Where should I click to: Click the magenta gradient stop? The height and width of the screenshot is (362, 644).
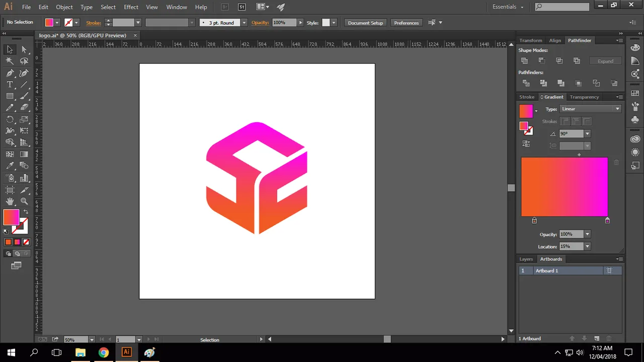607,220
